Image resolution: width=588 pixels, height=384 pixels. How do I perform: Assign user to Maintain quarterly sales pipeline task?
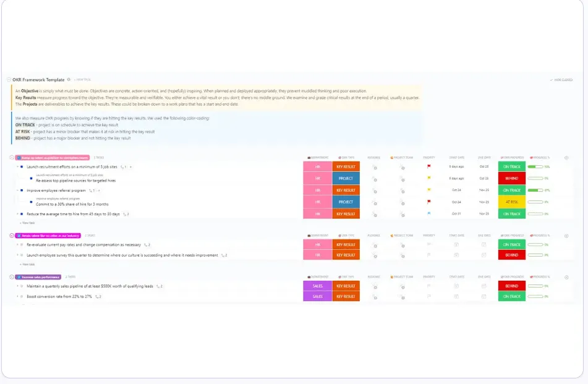(x=374, y=286)
